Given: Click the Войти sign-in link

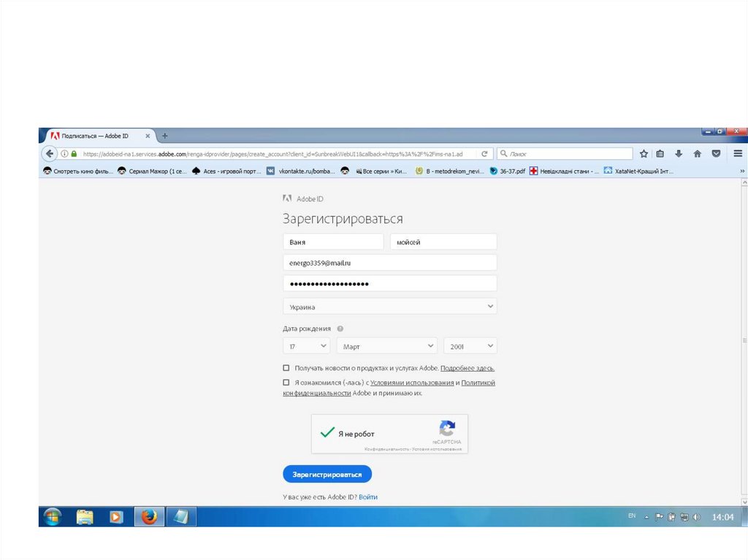Looking at the screenshot, I should 368,497.
